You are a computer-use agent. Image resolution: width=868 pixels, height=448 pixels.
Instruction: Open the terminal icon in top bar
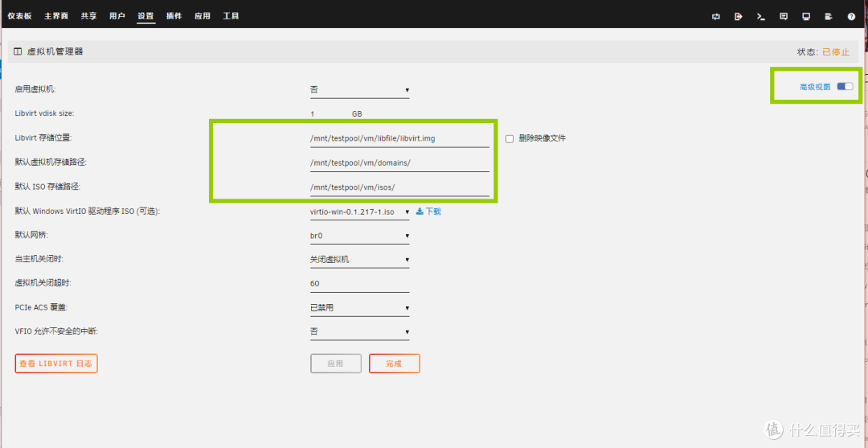coord(761,16)
